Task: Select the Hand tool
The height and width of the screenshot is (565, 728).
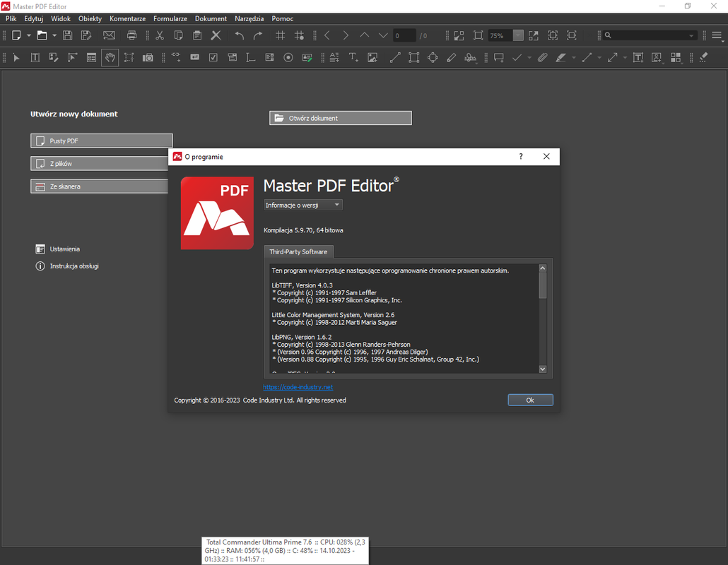Action: point(110,57)
